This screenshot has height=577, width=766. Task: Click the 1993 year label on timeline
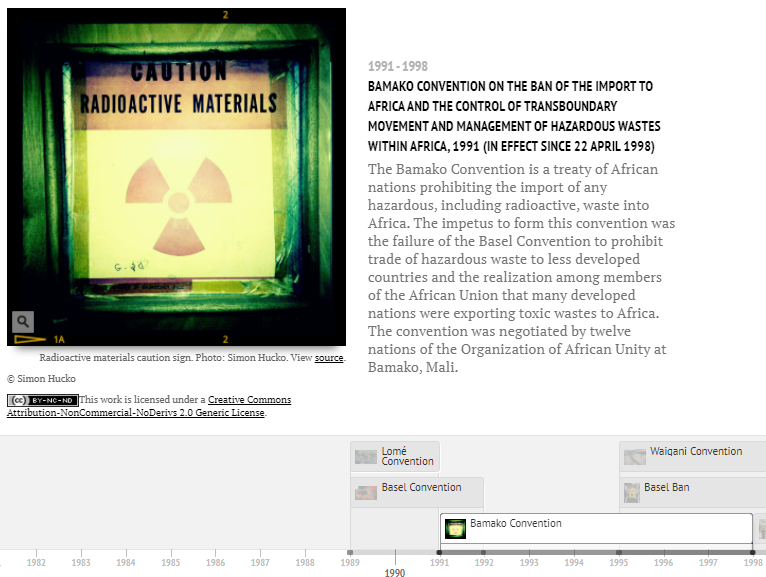529,562
